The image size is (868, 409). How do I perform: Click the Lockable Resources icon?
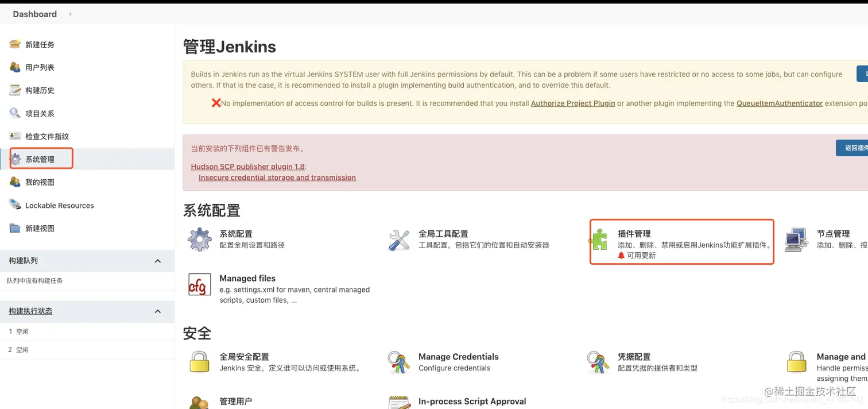coord(15,205)
